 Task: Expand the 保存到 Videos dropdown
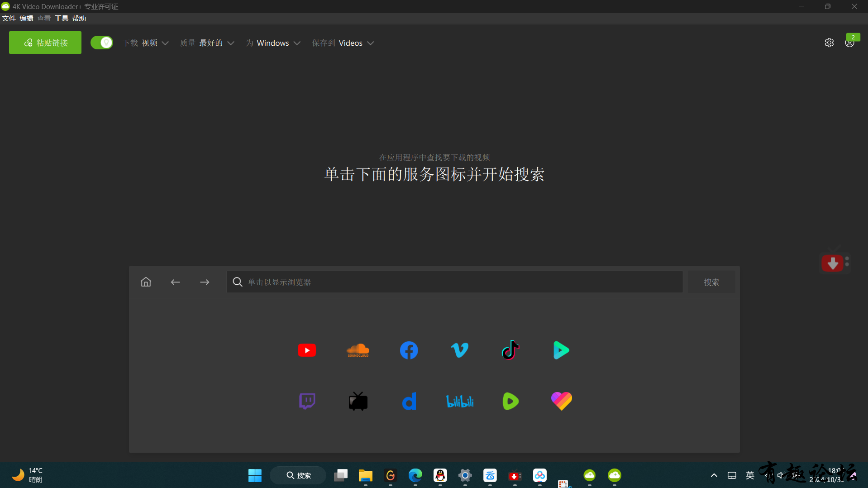point(343,43)
